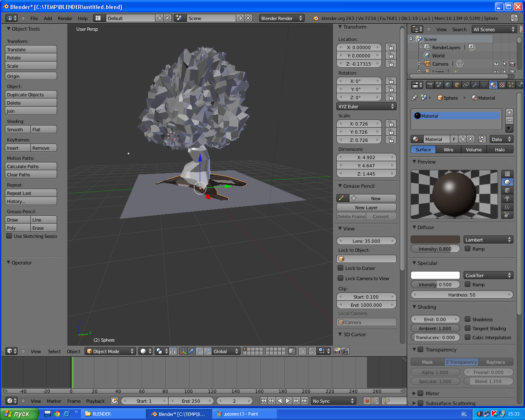Expand RenderLayers tree item in outliner
This screenshot has width=525, height=420.
[421, 47]
